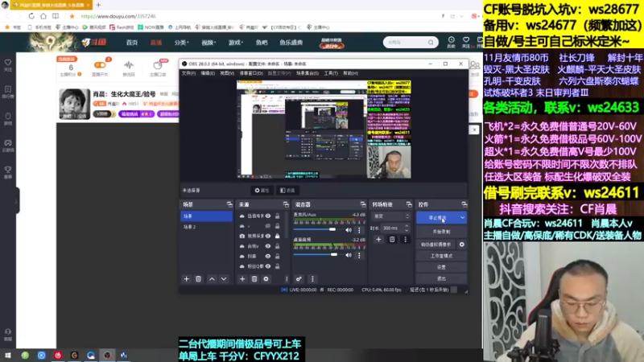Go to browser home page icon

(43, 16)
